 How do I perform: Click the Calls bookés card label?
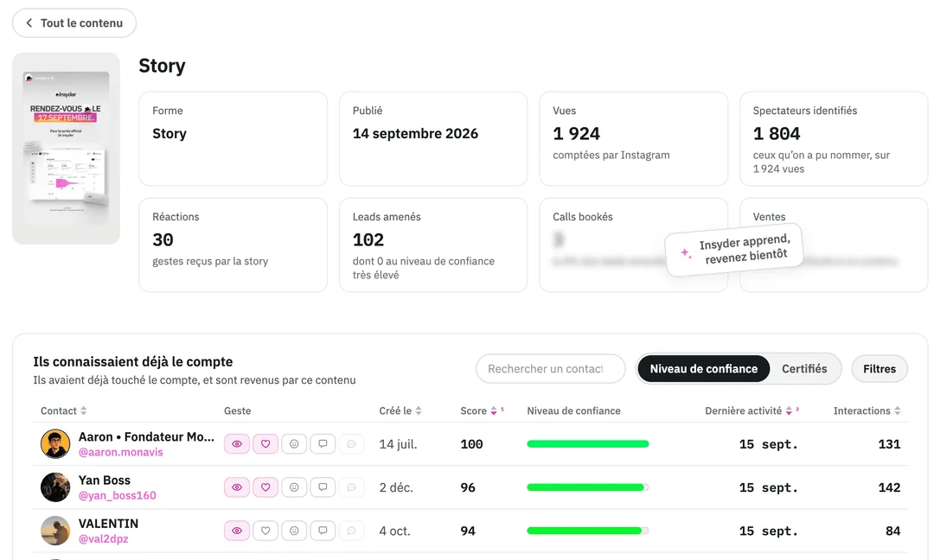583,217
